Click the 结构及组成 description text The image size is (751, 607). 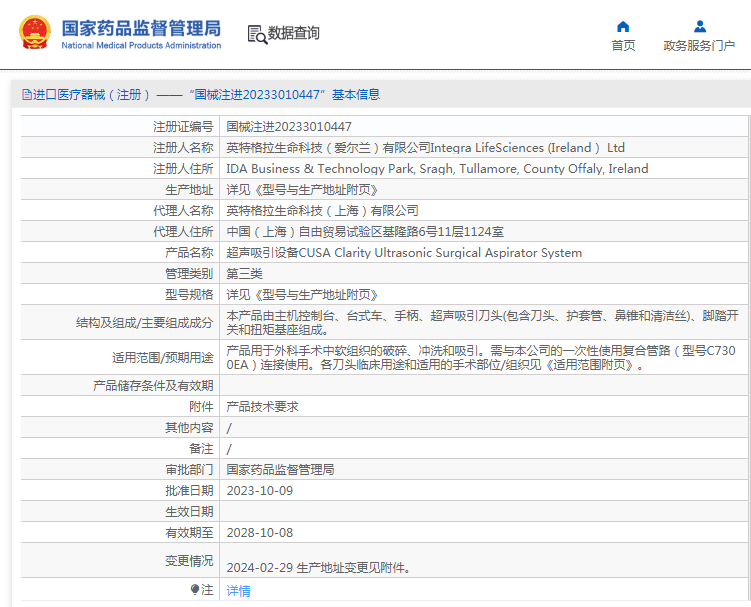[483, 322]
